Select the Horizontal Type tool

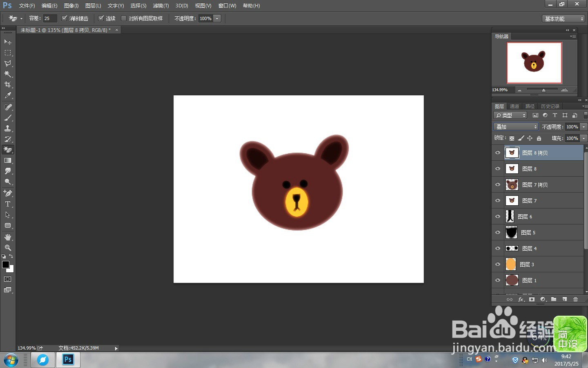point(8,204)
